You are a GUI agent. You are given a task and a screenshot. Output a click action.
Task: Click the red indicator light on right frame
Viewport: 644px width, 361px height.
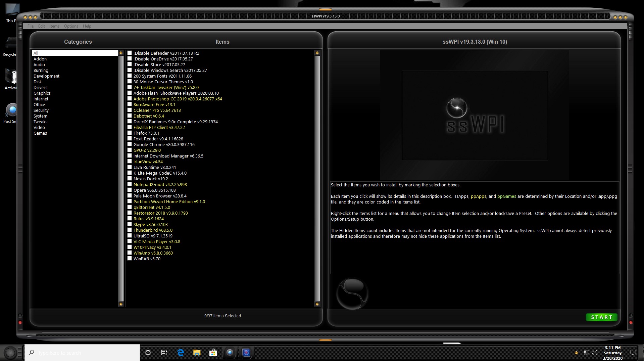click(631, 322)
